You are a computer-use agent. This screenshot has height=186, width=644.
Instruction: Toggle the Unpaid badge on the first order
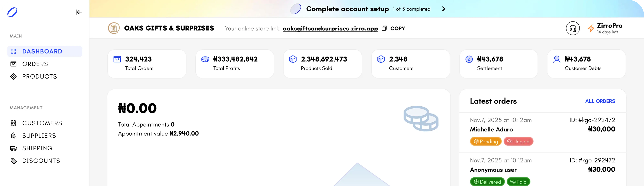[x=518, y=141]
